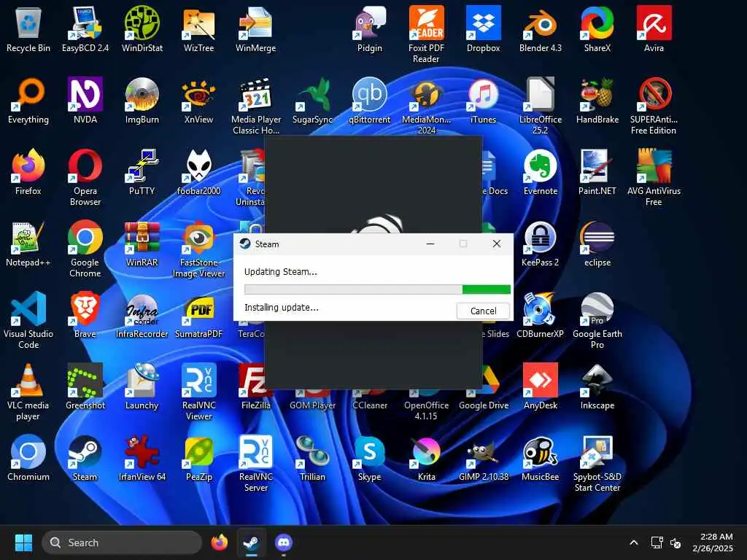The image size is (747, 560).
Task: Select FastStone Image Viewer icon
Action: 198,249
